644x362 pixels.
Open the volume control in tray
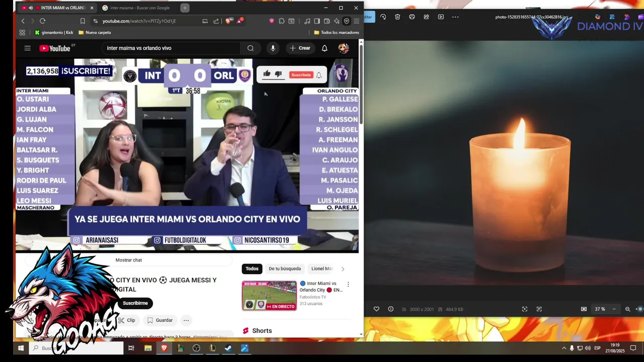coord(588,348)
